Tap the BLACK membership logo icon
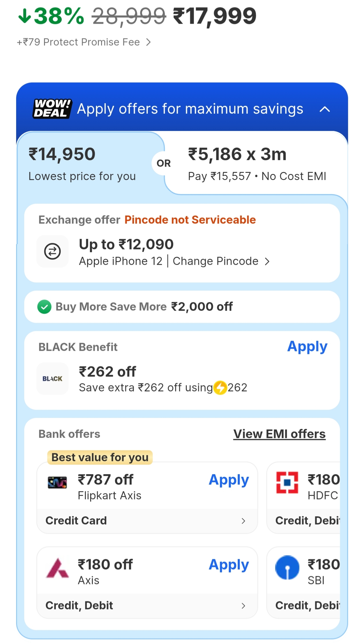Viewport: 364px width, 643px height. 52,378
